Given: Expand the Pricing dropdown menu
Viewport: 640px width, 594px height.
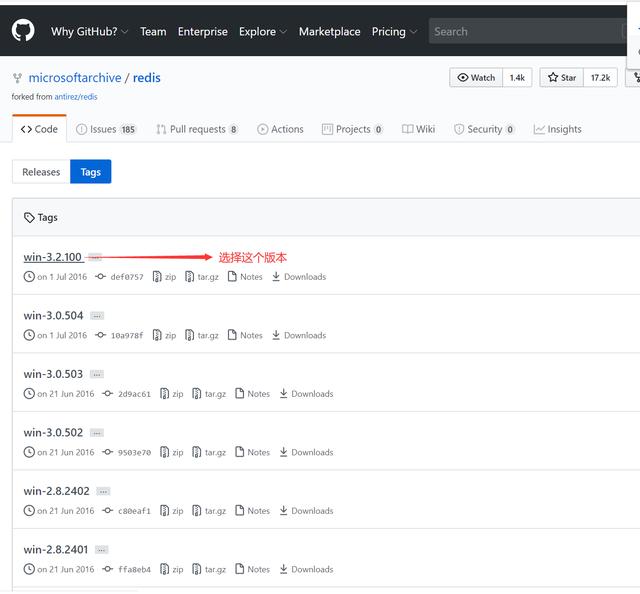Looking at the screenshot, I should (x=394, y=31).
